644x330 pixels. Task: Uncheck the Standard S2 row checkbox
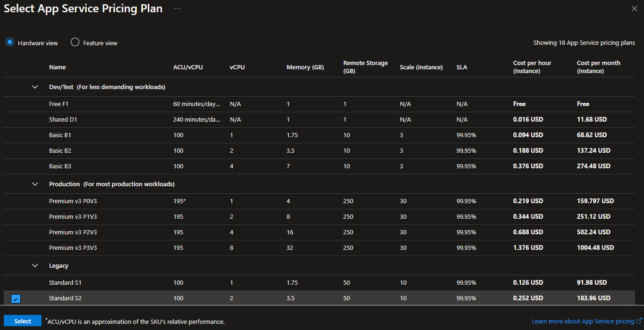(x=16, y=298)
